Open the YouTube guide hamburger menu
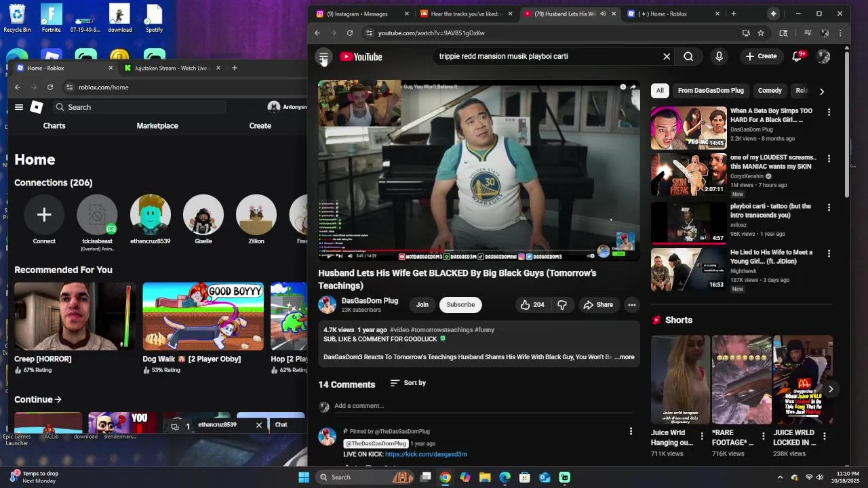Screen dimensions: 868x488 [323, 57]
